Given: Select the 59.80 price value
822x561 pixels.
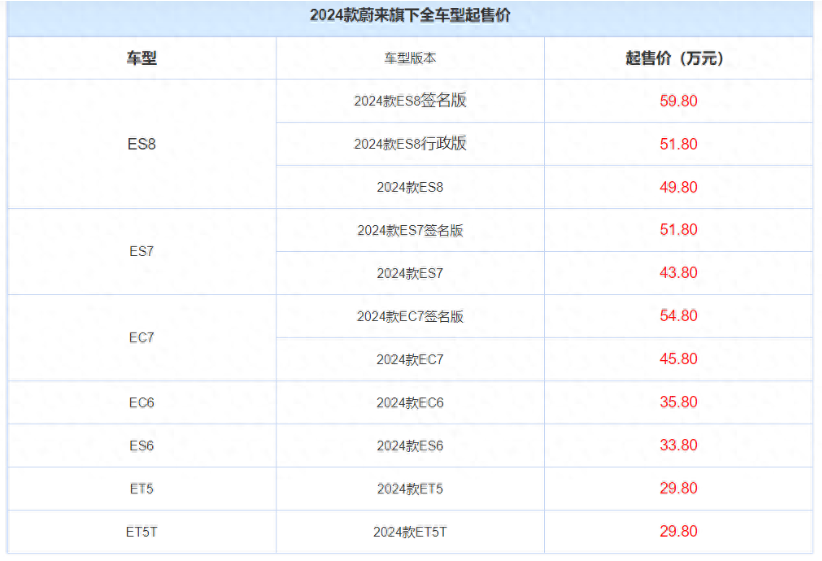Looking at the screenshot, I should pyautogui.click(x=678, y=101).
